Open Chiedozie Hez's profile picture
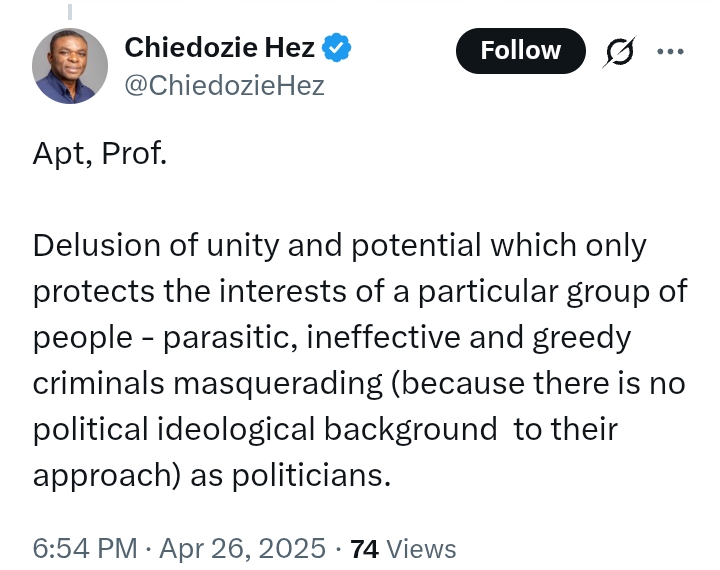 [70, 66]
